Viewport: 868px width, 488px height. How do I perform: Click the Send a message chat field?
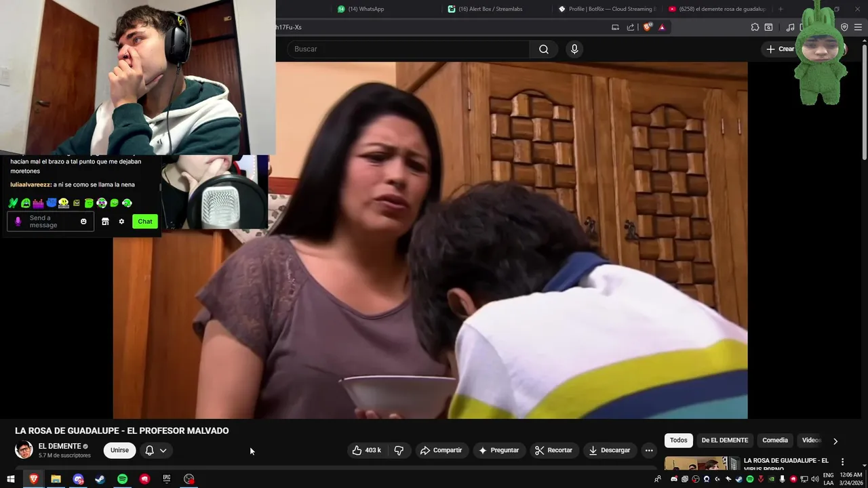(x=49, y=222)
